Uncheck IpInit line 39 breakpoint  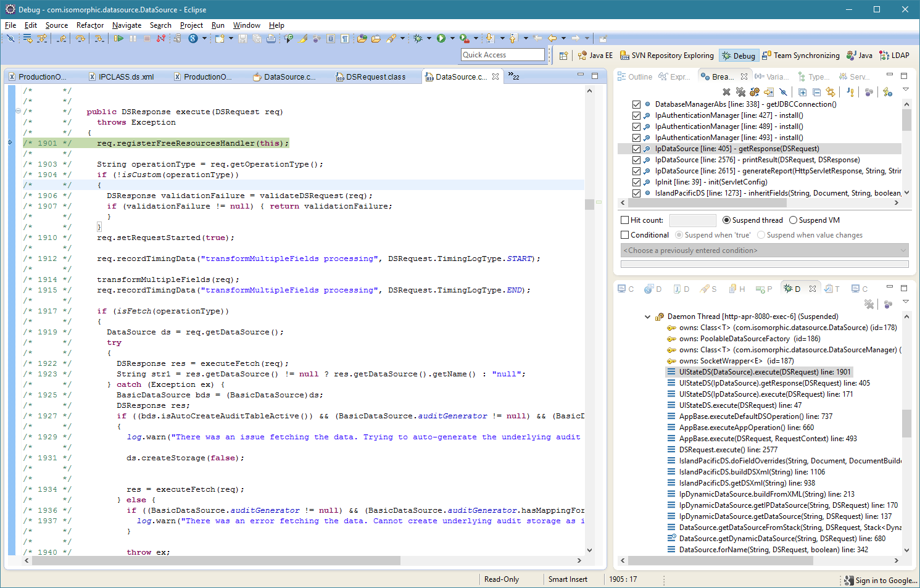tap(636, 182)
